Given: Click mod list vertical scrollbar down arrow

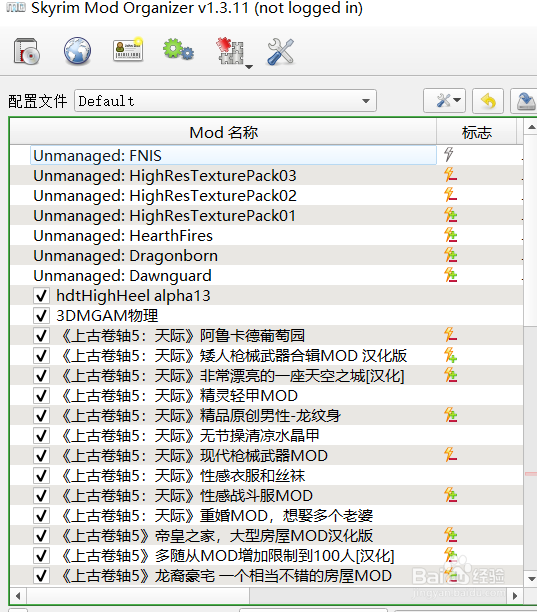Looking at the screenshot, I should tap(531, 578).
